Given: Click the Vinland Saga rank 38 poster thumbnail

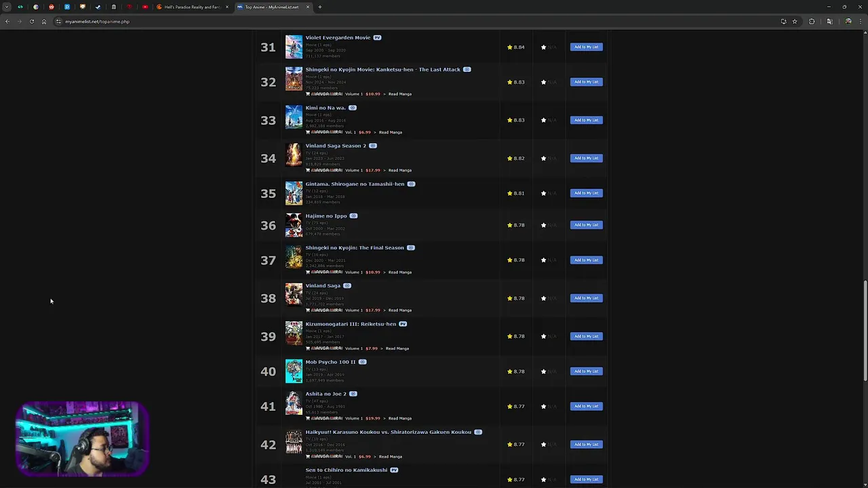Looking at the screenshot, I should (294, 295).
